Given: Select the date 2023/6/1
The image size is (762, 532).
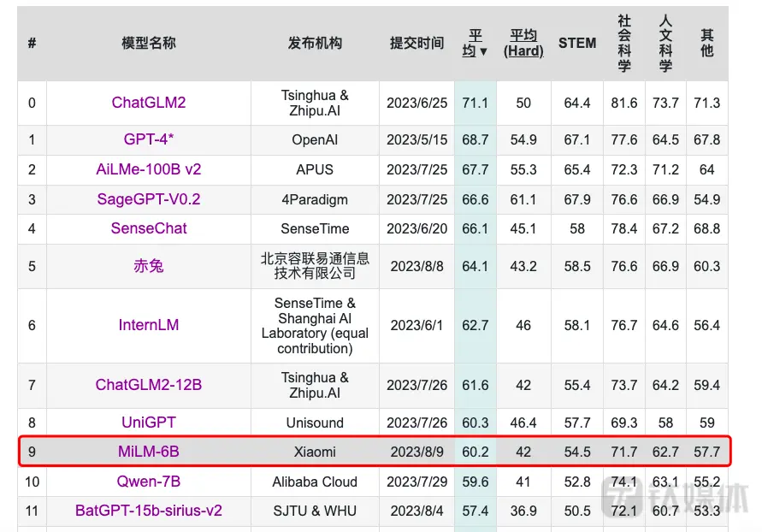Looking at the screenshot, I should pos(416,325).
